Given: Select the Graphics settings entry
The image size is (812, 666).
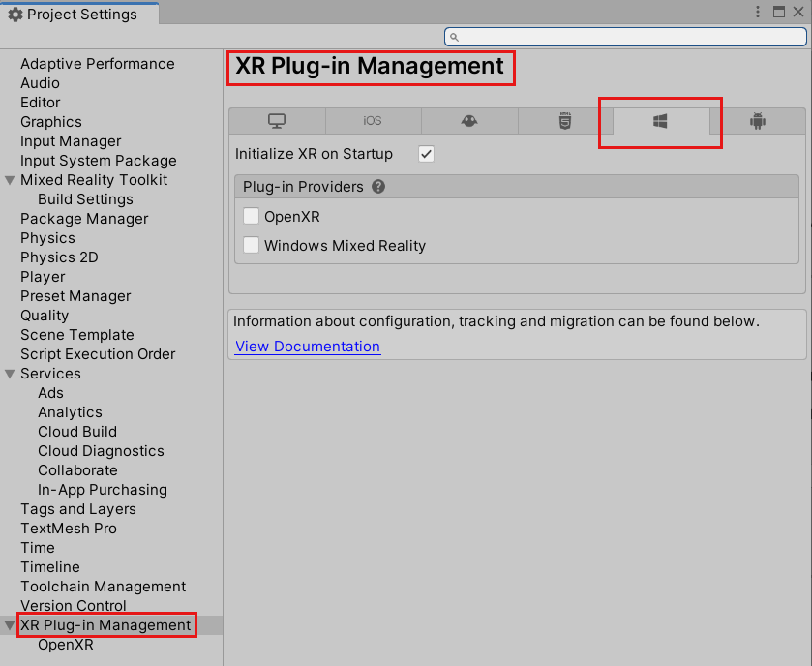Looking at the screenshot, I should point(50,122).
